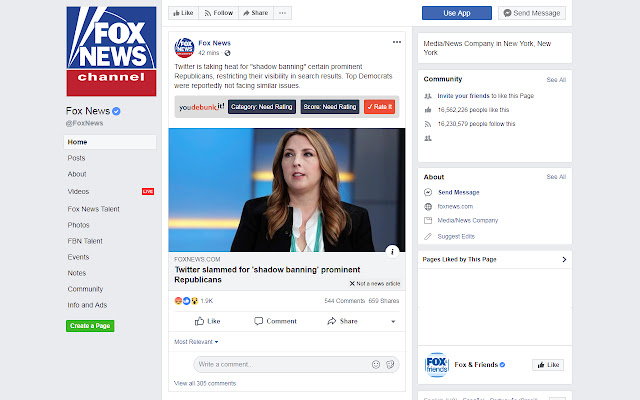
Task: Click Send Message link in About panel
Action: tap(459, 192)
